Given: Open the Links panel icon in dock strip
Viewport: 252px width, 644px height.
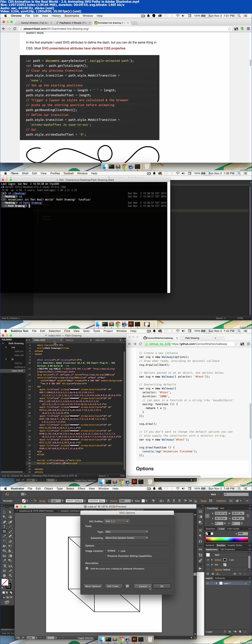Looking at the screenshot, I should click(x=200, y=550).
